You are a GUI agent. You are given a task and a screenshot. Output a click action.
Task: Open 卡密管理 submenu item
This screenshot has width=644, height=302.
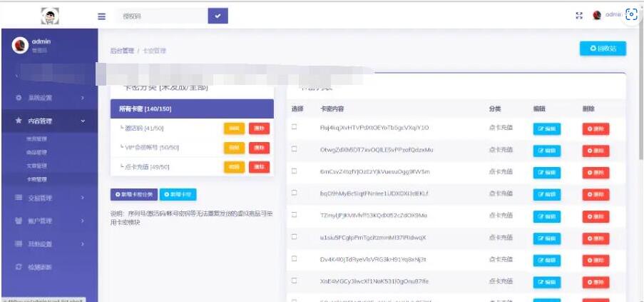36,179
